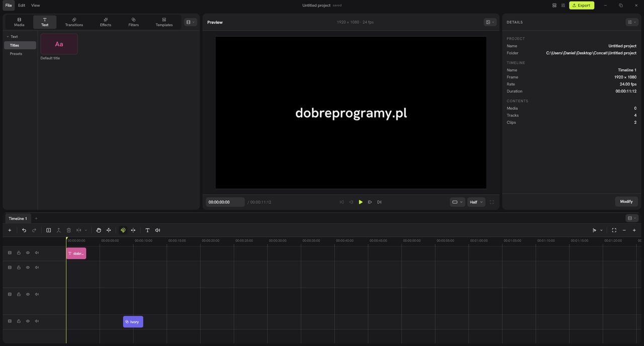Click the layout panels icon in title bar
The image size is (644, 346).
point(554,6)
